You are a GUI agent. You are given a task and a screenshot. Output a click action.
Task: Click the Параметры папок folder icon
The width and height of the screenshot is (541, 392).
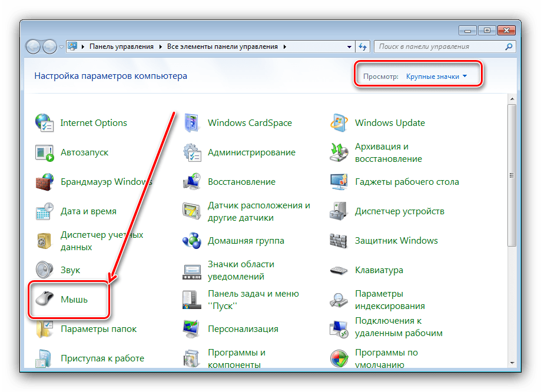[45, 329]
